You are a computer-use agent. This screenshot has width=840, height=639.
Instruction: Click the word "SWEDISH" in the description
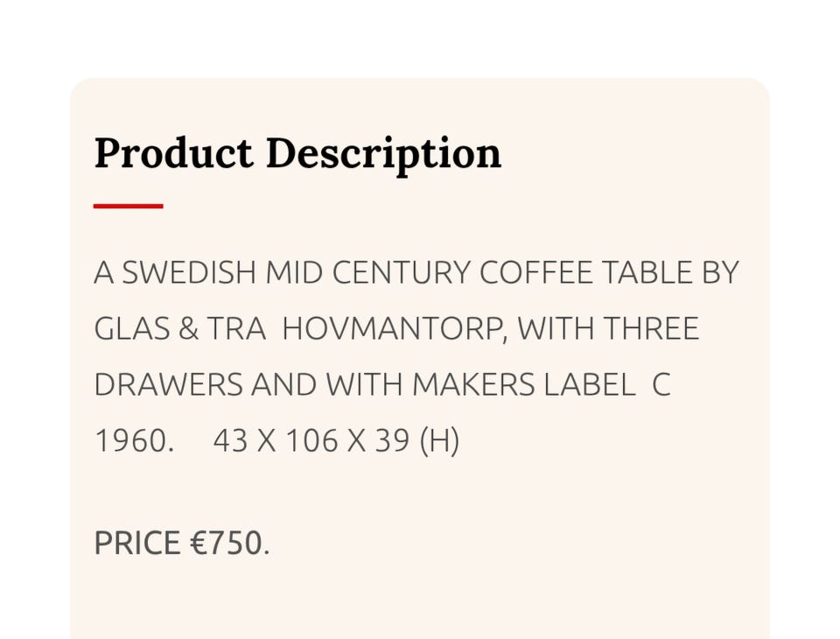coord(189,274)
